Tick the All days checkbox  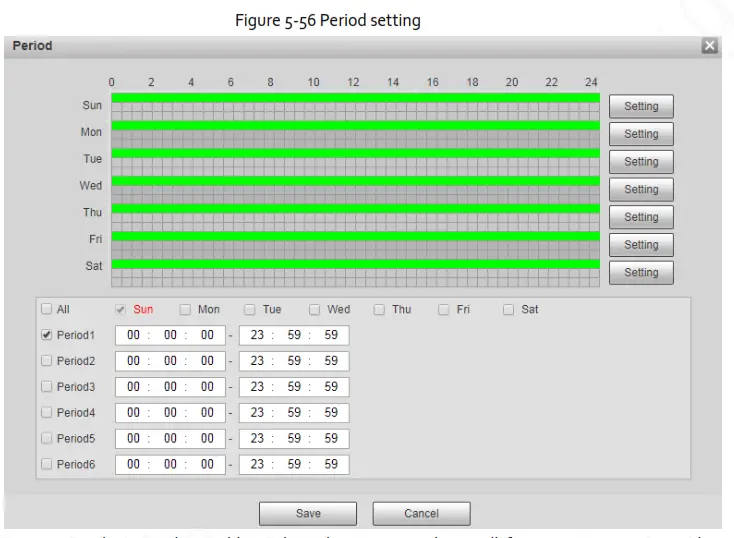46,309
